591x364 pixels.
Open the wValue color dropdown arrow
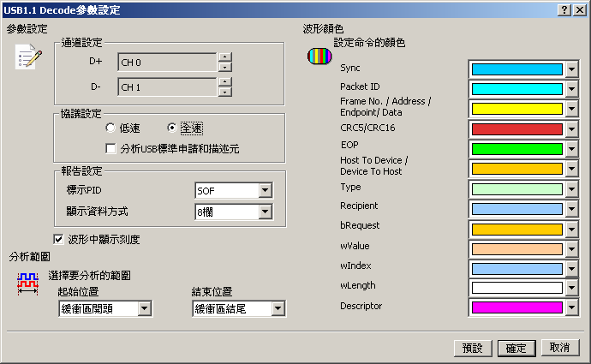pos(572,249)
